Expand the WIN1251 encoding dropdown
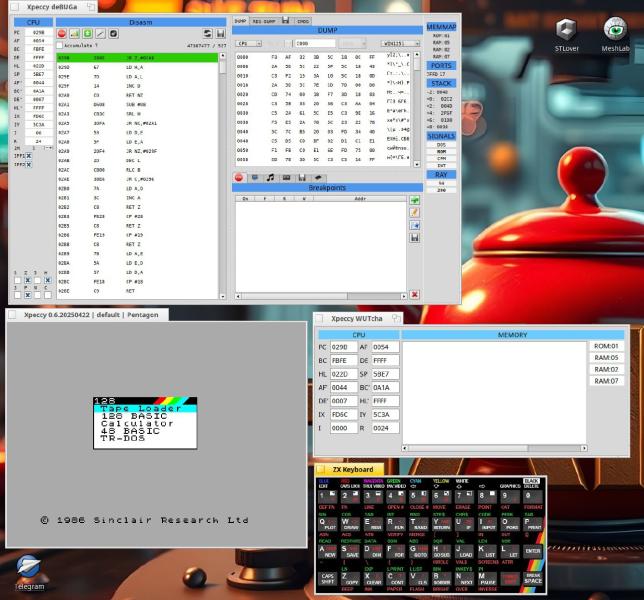This screenshot has height=600, width=644. (x=400, y=43)
